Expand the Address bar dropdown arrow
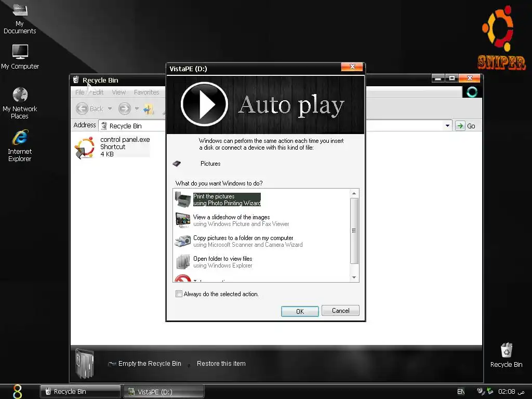The width and height of the screenshot is (532, 399). tap(447, 126)
